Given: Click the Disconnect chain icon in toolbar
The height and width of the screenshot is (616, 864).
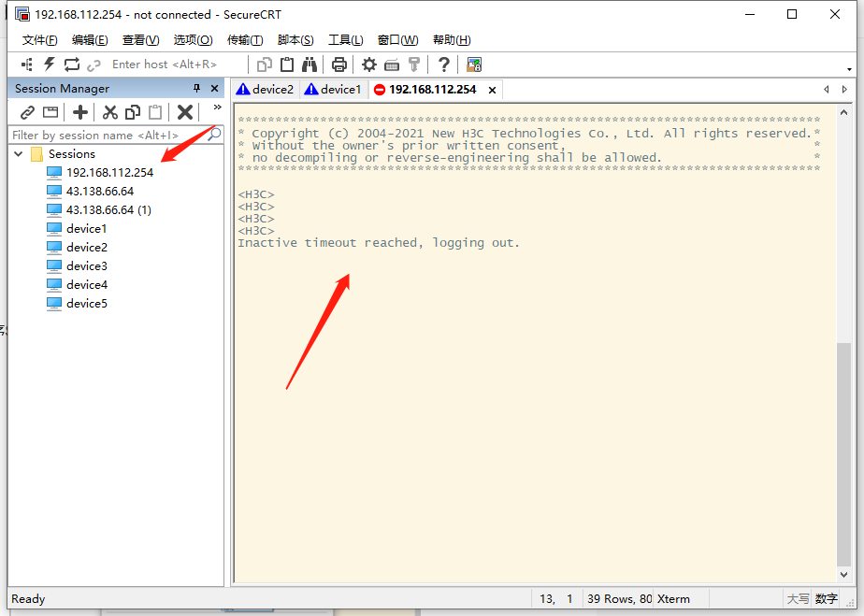Looking at the screenshot, I should coord(94,65).
